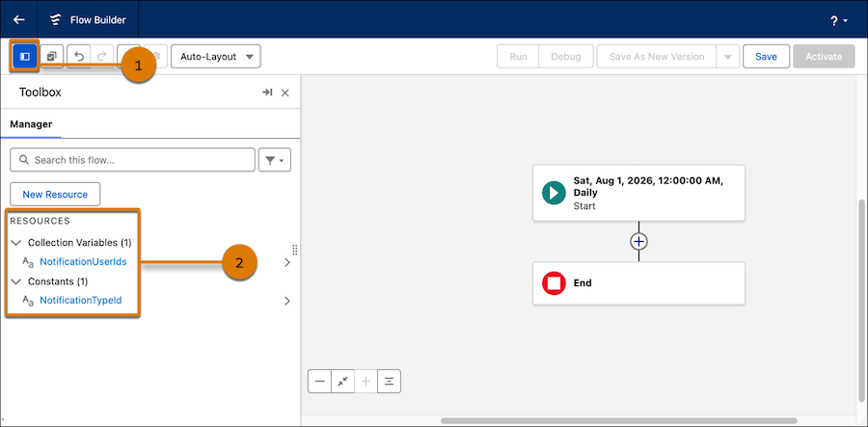
Task: Click the End element stop icon
Action: pos(554,283)
